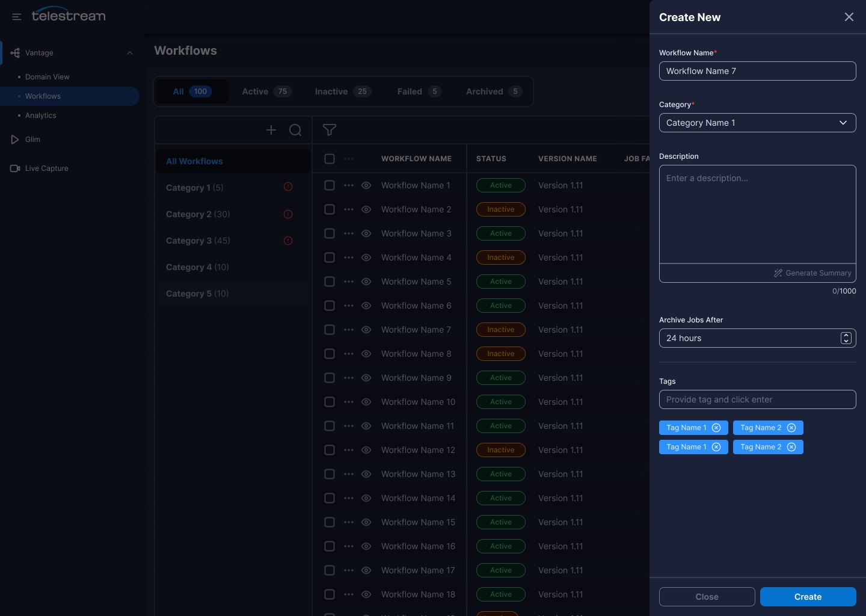866x616 pixels.
Task: Click the VERSION NAME column header
Action: 568,159
